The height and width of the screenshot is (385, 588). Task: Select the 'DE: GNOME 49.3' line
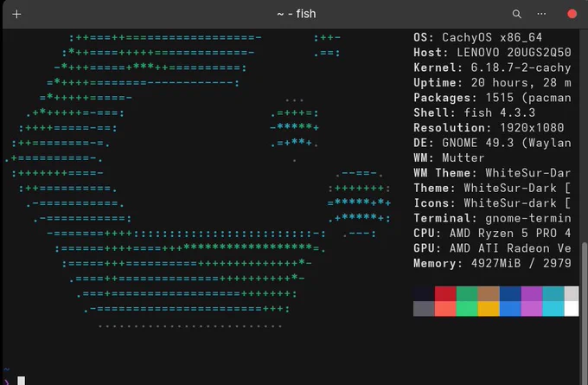pyautogui.click(x=492, y=143)
